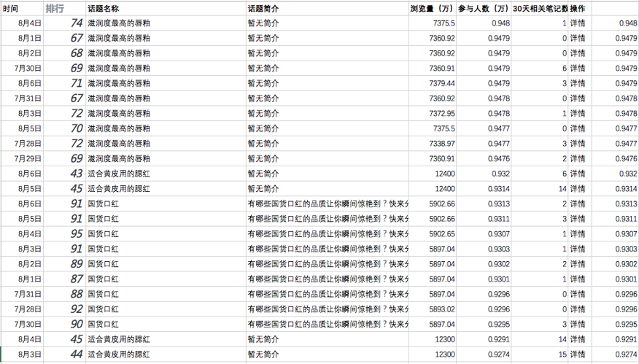Select the notes count 15 cell
Image resolution: width=639 pixels, height=364 pixels.
[540, 355]
